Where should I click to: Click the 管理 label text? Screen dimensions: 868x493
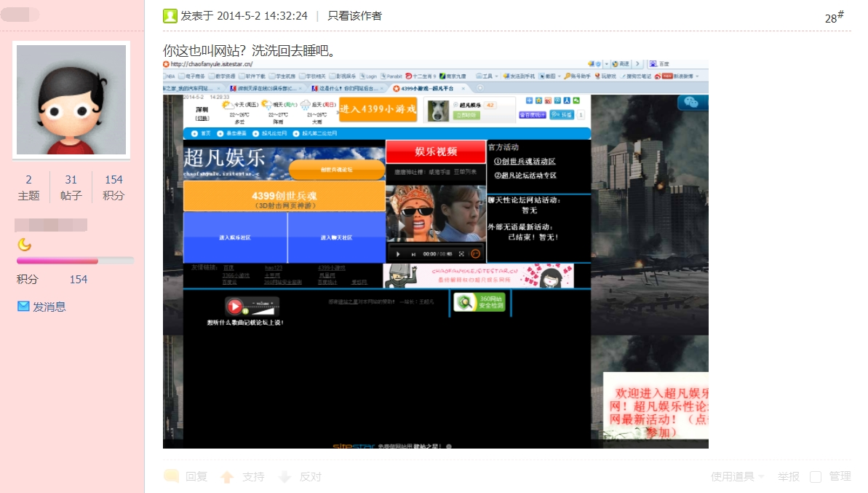click(840, 476)
